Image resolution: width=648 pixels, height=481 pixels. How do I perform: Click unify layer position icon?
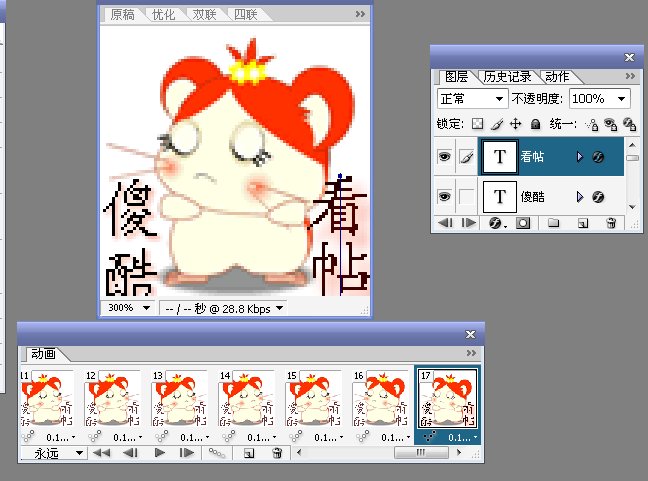click(592, 124)
